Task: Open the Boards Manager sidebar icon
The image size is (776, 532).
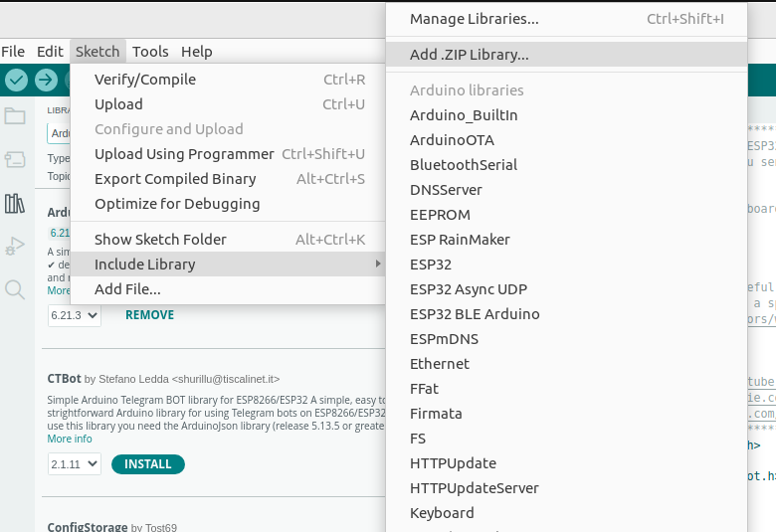Action: [x=15, y=159]
